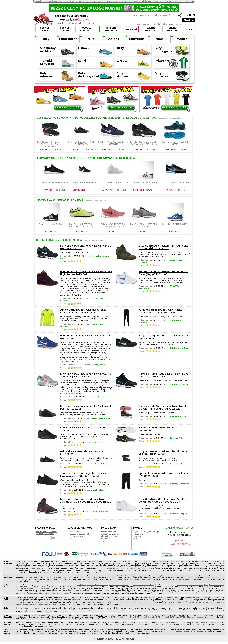Open the Wyprzedaż menu item
228x644 pixels.
point(131,29)
